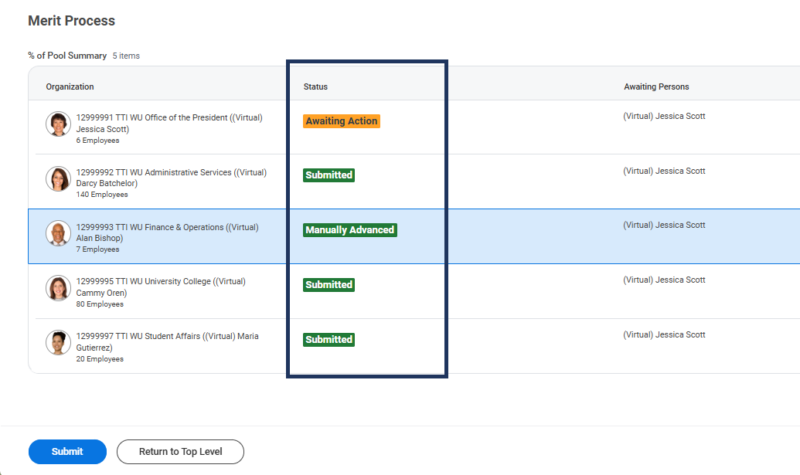800x475 pixels.
Task: Open 12999993 TTI WU Finance & Operations
Action: click(167, 232)
